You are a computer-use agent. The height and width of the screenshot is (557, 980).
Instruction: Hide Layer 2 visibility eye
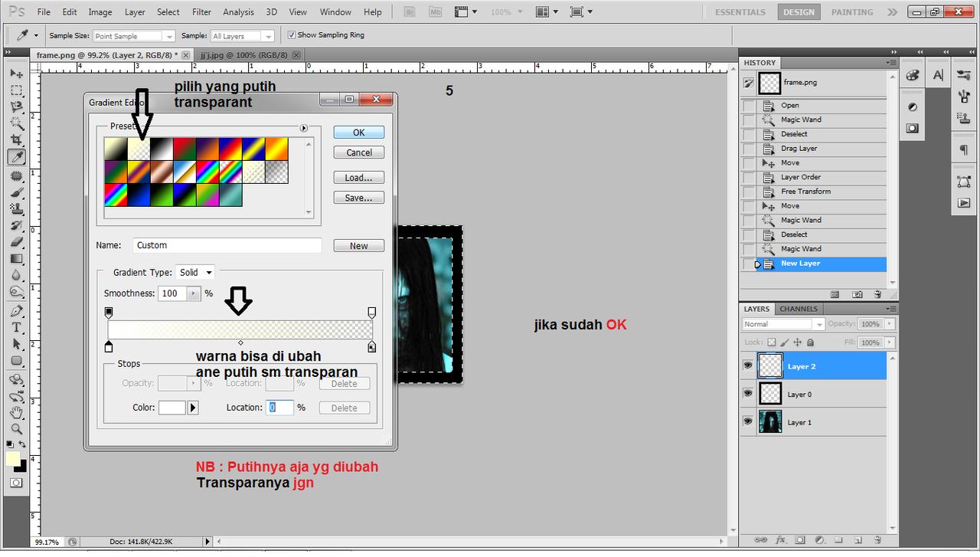click(747, 366)
